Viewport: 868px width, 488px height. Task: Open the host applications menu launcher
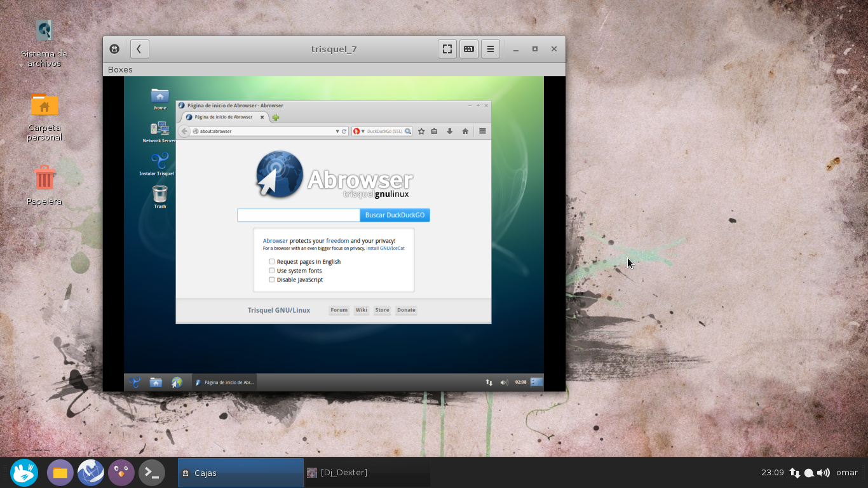pos(24,473)
